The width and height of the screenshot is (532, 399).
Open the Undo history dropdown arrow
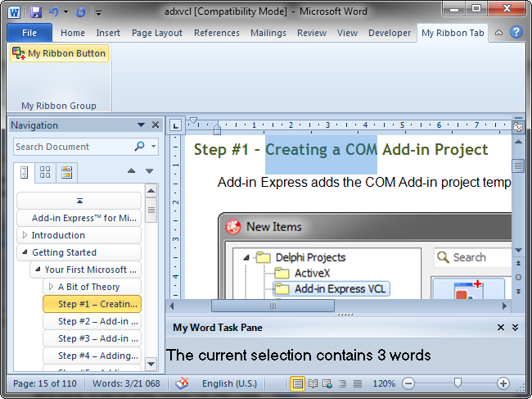65,12
